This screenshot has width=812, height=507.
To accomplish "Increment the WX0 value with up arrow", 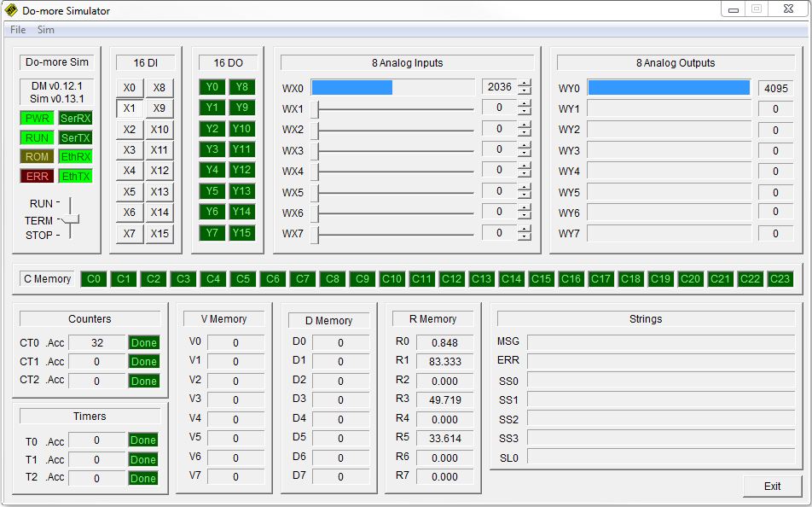I will click(524, 83).
